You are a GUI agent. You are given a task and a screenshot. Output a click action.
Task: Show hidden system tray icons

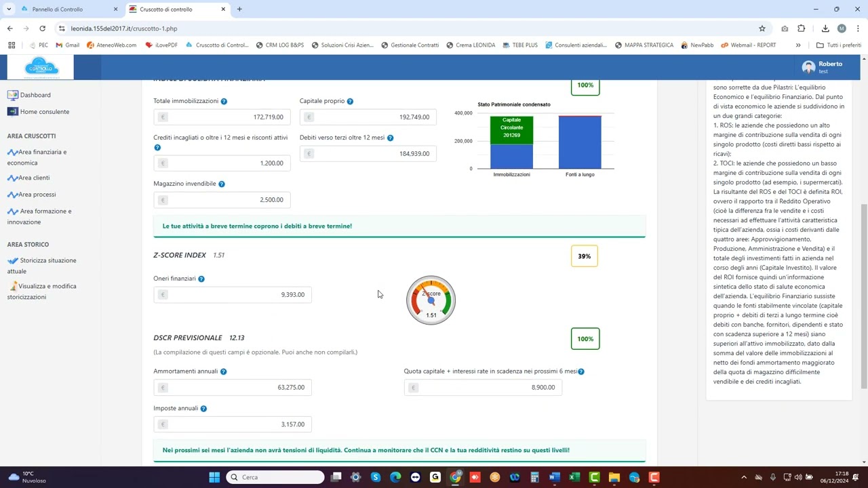click(744, 477)
